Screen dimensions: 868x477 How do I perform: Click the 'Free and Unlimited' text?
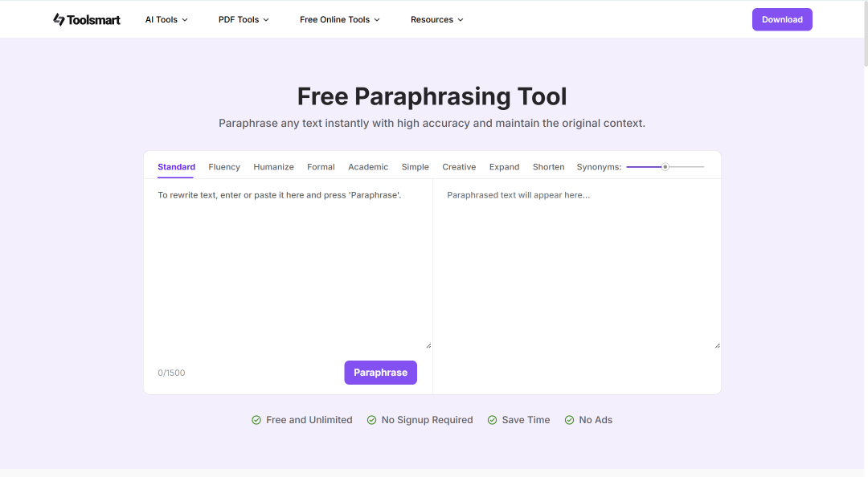pyautogui.click(x=309, y=420)
